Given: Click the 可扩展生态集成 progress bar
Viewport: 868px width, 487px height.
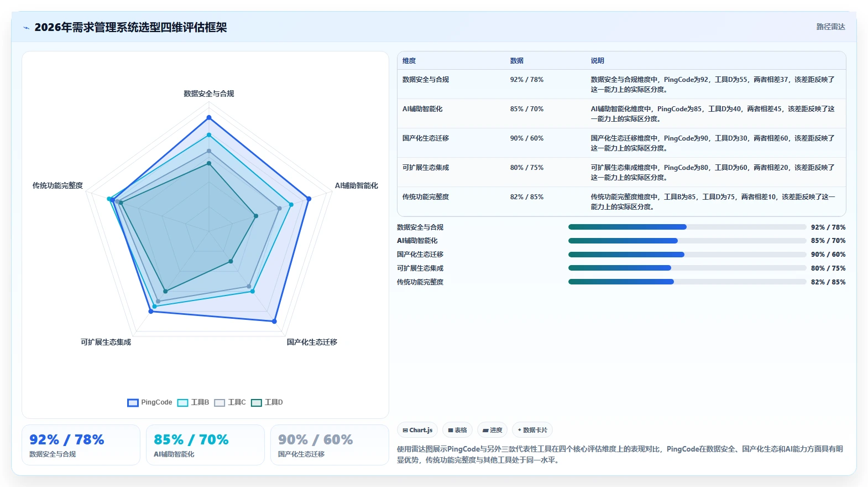Looking at the screenshot, I should pyautogui.click(x=687, y=268).
